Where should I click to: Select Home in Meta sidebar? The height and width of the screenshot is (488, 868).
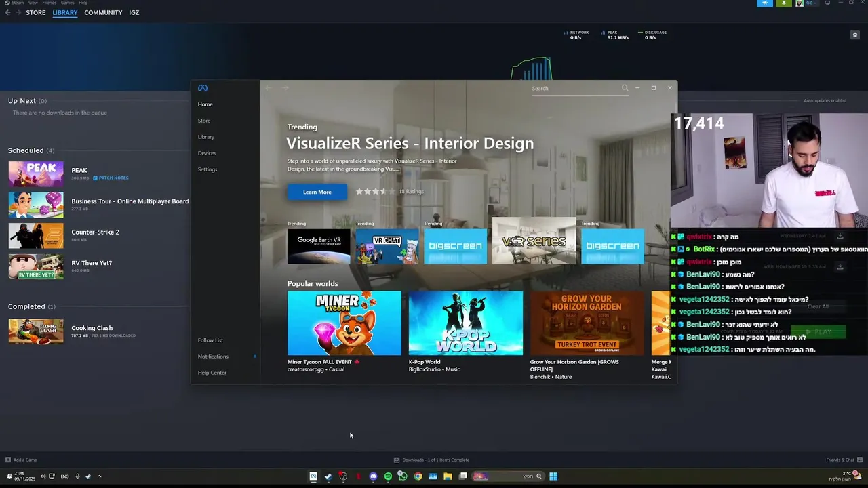click(x=205, y=104)
